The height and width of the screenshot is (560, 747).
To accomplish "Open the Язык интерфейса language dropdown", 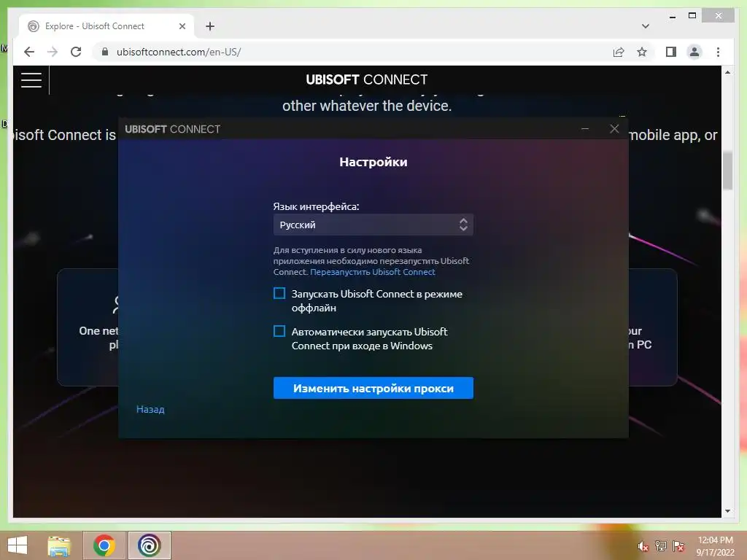I will [x=373, y=225].
